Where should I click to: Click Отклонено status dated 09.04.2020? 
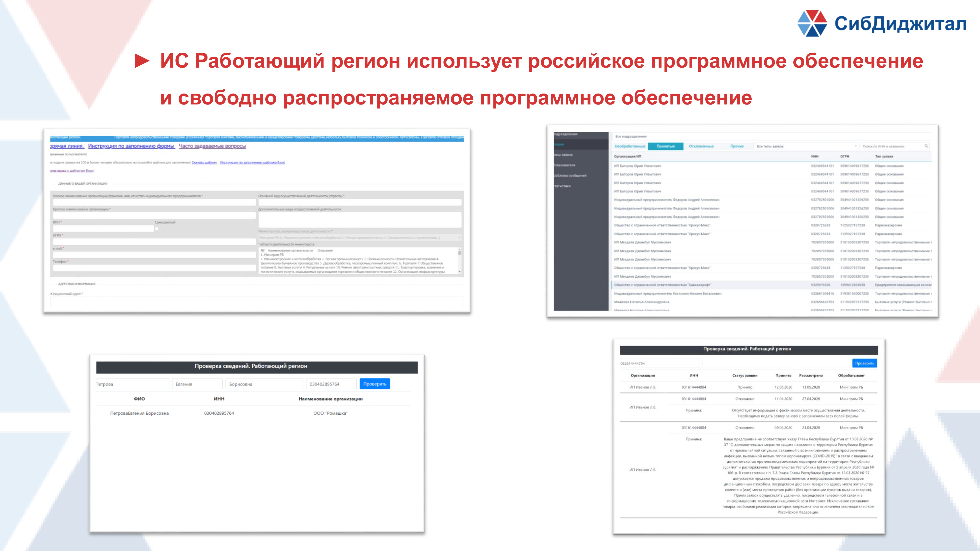click(x=745, y=428)
